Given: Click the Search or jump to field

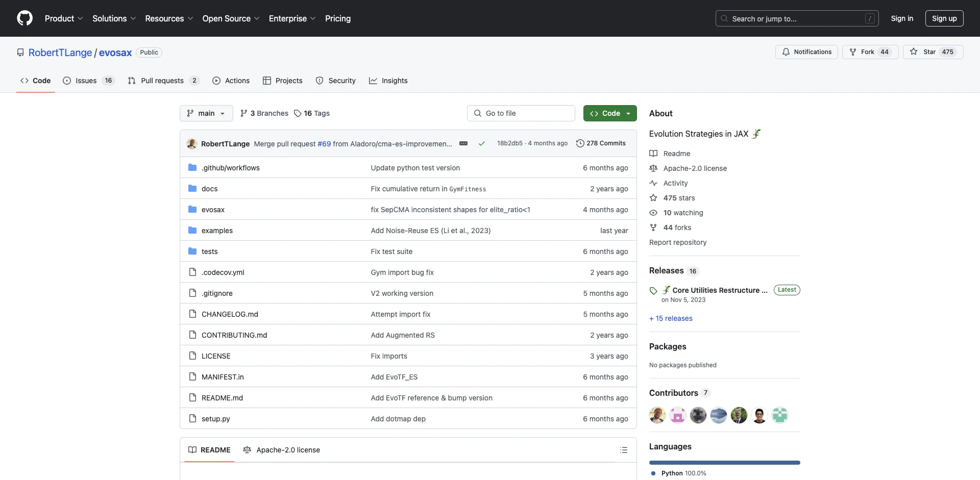Looking at the screenshot, I should 797,18.
